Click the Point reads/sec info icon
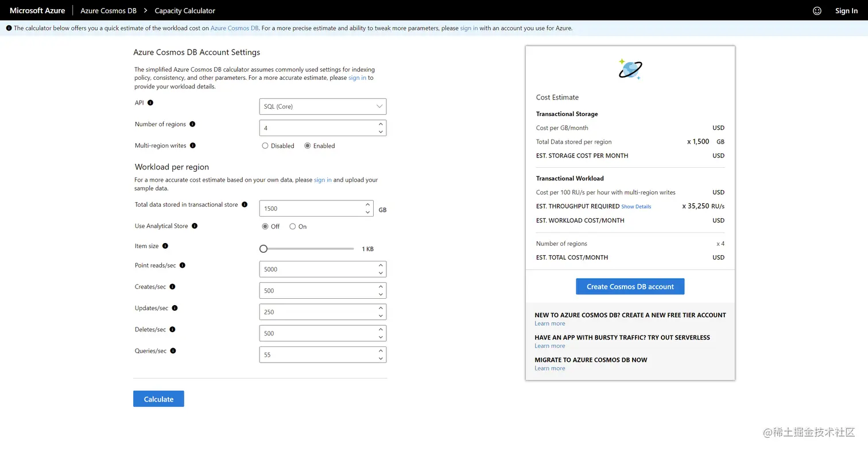 (x=183, y=265)
